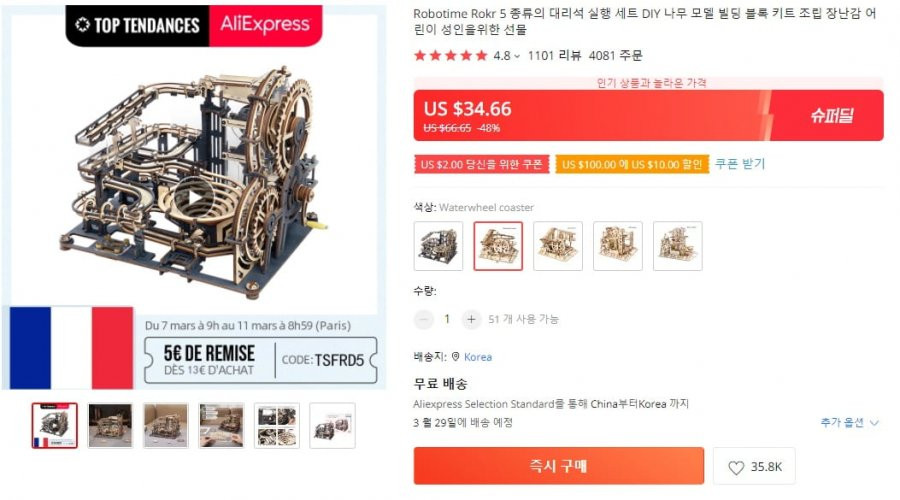Select the first gallery thumbnail with flag
900x500 pixels.
pos(55,425)
